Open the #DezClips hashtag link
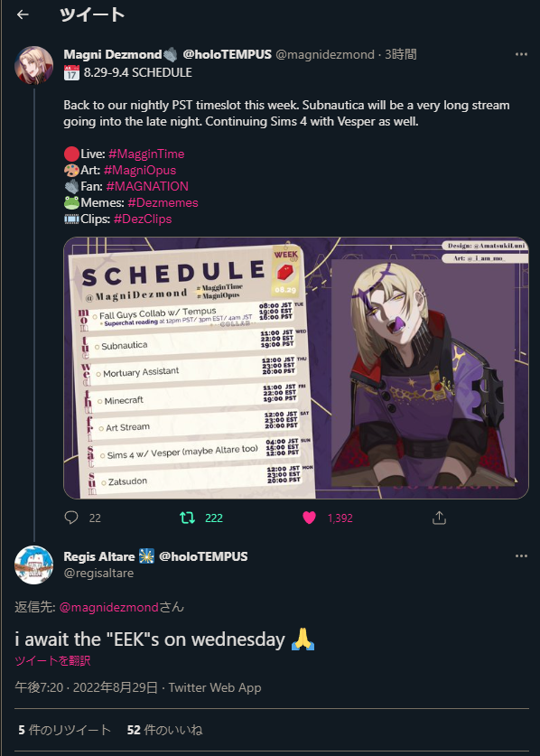The height and width of the screenshot is (756, 540). pos(143,219)
